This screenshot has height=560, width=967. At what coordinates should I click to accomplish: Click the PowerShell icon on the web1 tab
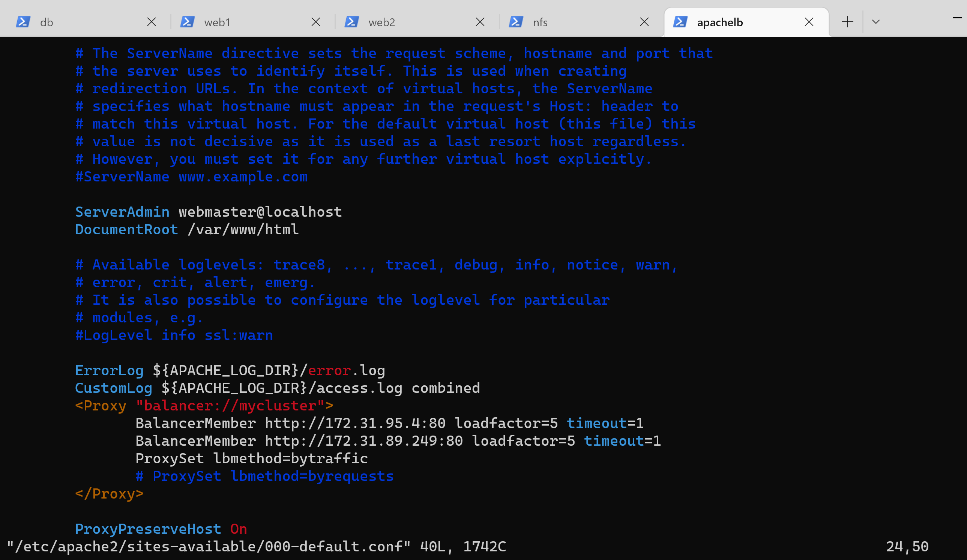pos(187,22)
